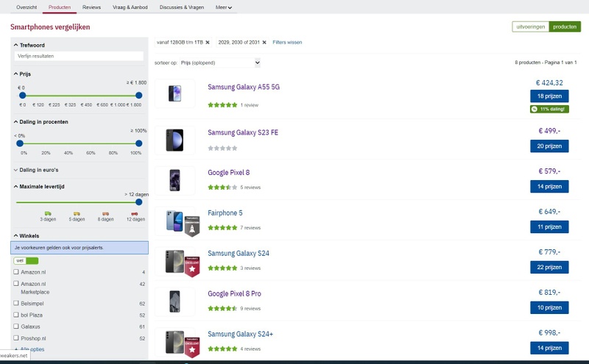Image resolution: width=589 pixels, height=364 pixels.
Task: Open the Vraag & Aanbod tab
Action: 130,7
